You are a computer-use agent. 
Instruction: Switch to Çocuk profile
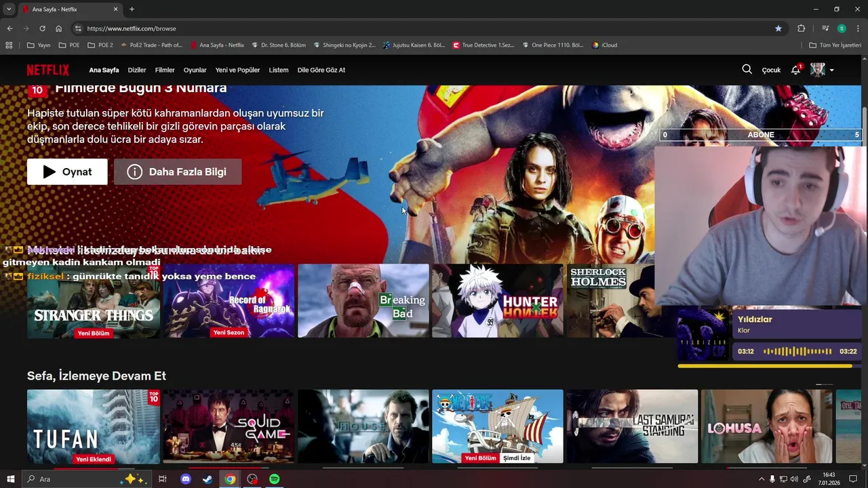coord(772,70)
